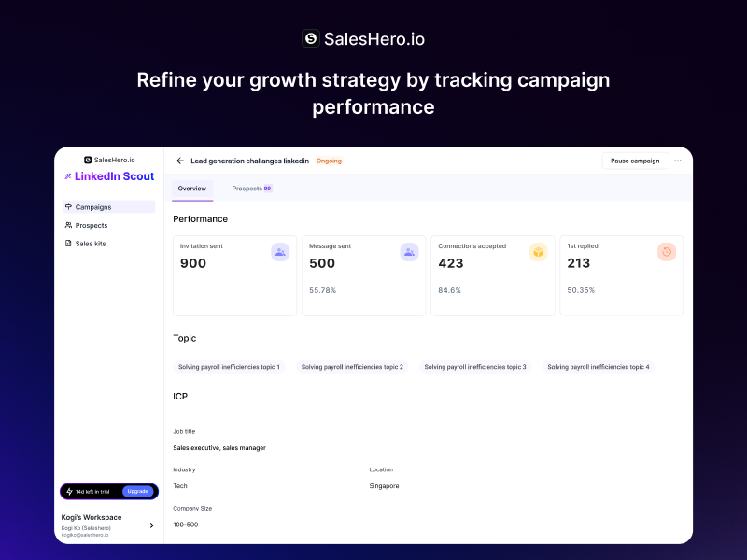Click the Upgrade button
The height and width of the screenshot is (560, 747).
point(138,491)
